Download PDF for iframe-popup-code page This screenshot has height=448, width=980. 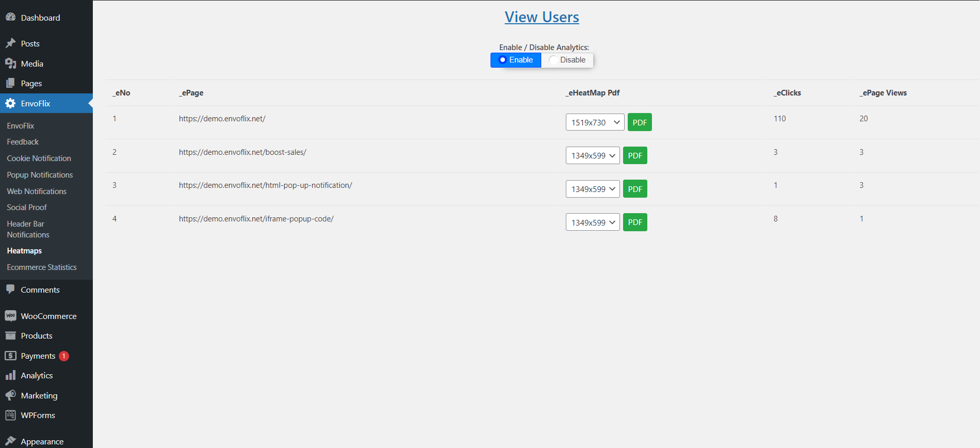pyautogui.click(x=635, y=222)
